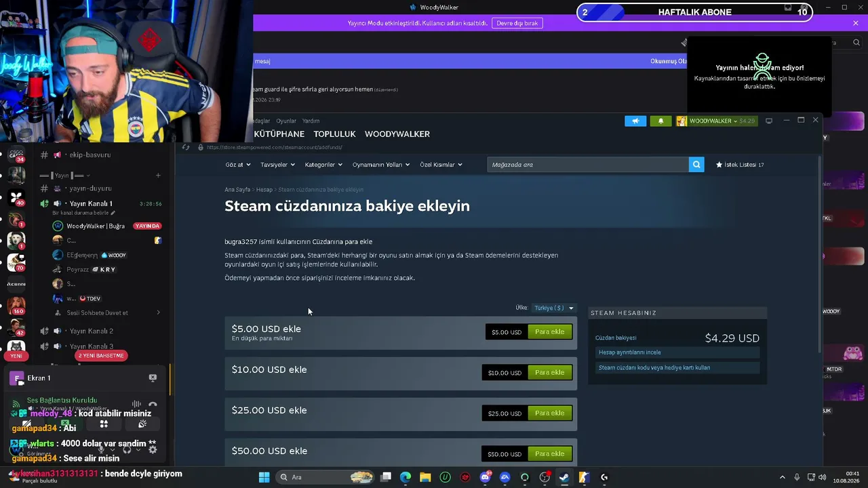This screenshot has height=488, width=868.
Task: Add a channel to Yayın category
Action: (x=158, y=176)
